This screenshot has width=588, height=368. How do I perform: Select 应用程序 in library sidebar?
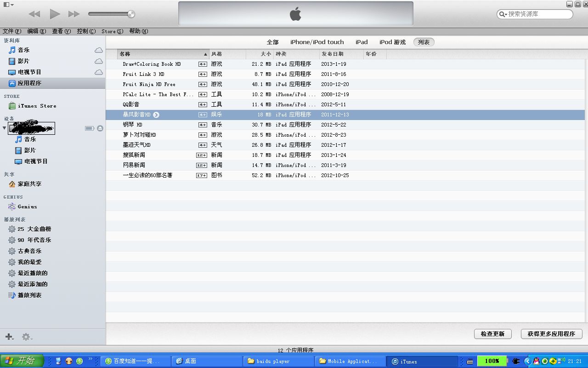[52, 83]
